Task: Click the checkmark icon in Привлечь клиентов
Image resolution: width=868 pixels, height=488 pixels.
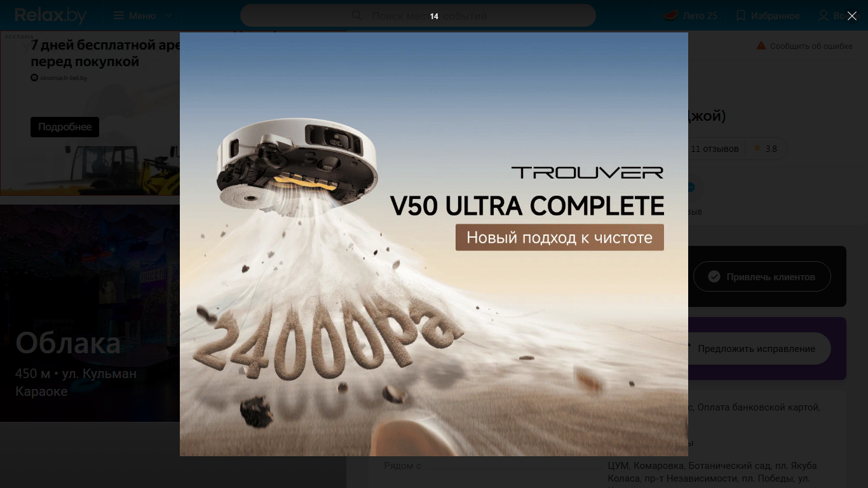Action: pos(714,276)
